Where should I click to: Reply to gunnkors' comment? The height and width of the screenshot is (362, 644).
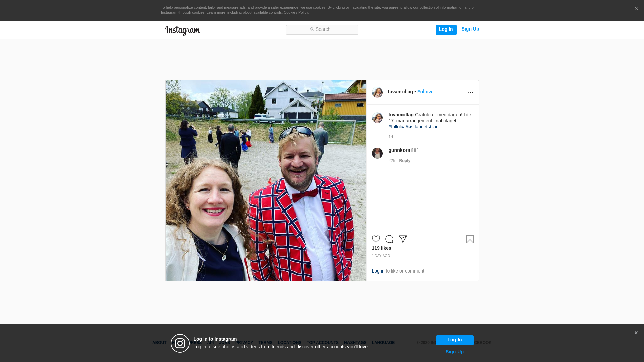pos(405,161)
